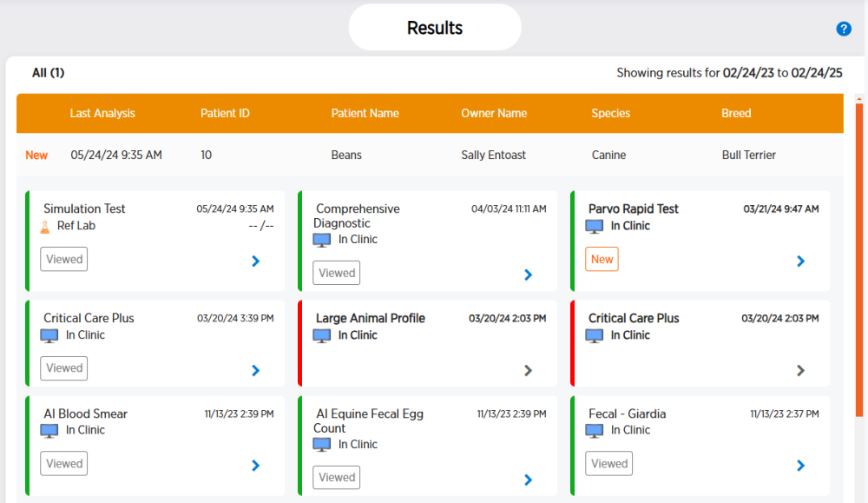Open Critical Care Plus 2:03 PM via gray chevron
The image size is (868, 503).
pos(800,370)
